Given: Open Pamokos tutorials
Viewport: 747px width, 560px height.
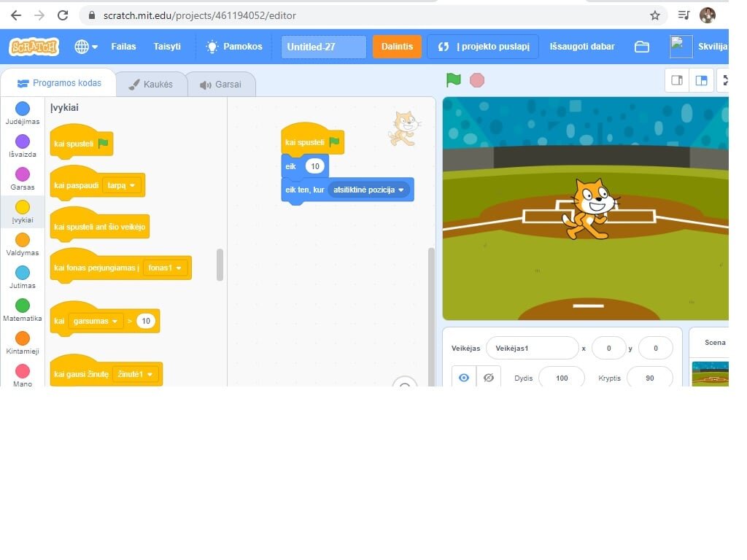Looking at the screenshot, I should point(234,47).
